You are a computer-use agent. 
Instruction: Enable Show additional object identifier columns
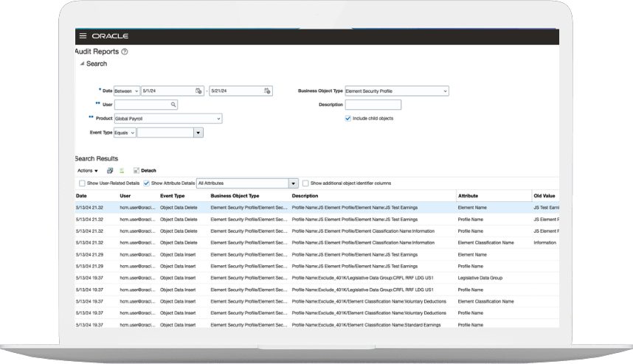[x=305, y=183]
